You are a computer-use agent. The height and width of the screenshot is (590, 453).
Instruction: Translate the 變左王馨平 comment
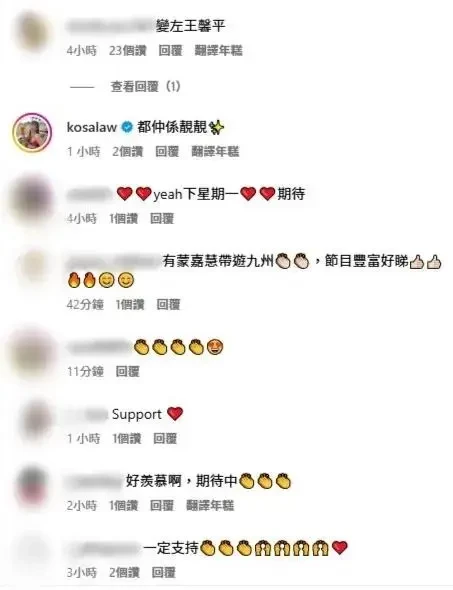coord(218,50)
